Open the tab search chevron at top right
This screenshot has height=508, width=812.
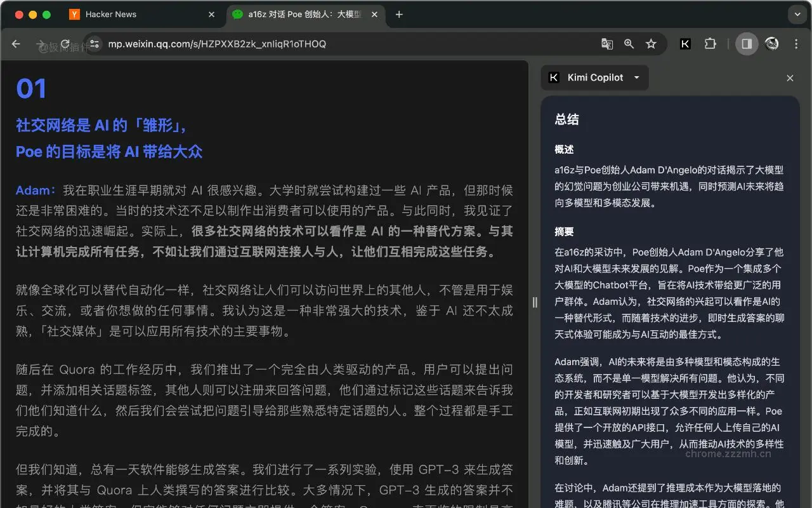[797, 14]
